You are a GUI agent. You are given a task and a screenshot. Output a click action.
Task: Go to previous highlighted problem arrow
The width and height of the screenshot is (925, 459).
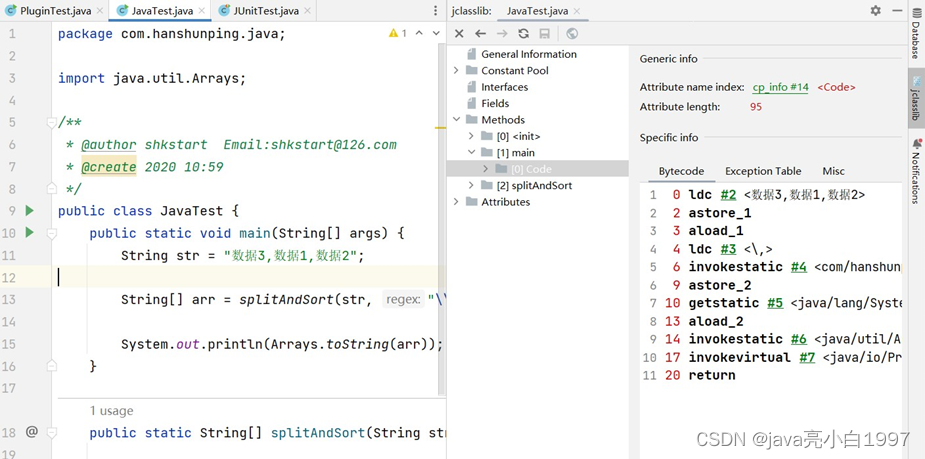419,34
